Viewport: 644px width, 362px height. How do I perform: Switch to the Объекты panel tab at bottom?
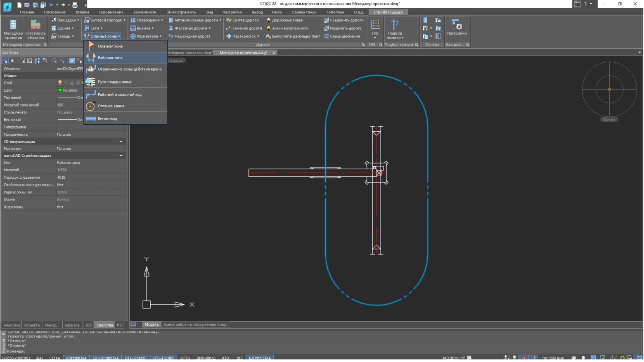[x=32, y=325]
